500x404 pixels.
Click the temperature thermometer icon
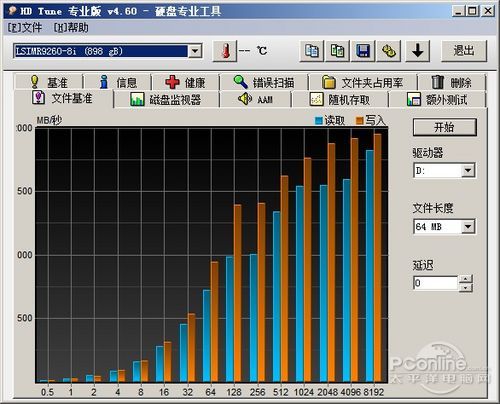click(225, 51)
